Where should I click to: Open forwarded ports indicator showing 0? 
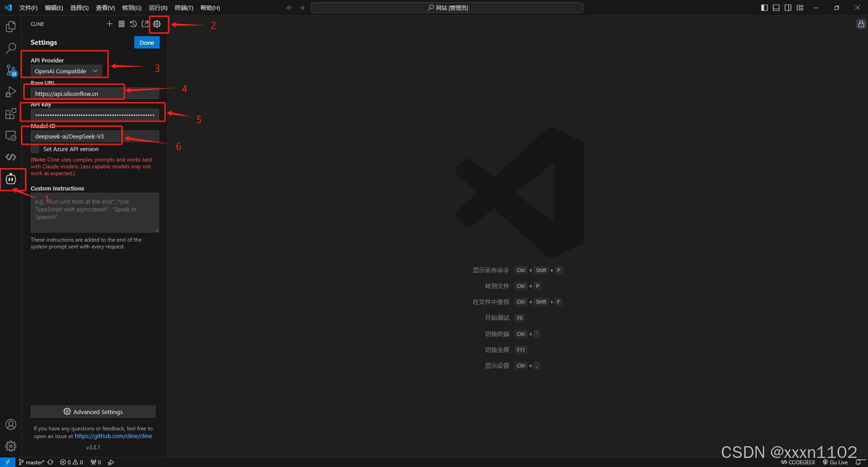pyautogui.click(x=96, y=462)
